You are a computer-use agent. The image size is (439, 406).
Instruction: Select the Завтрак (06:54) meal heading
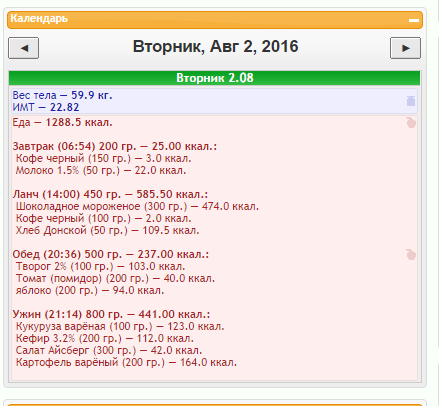[115, 146]
